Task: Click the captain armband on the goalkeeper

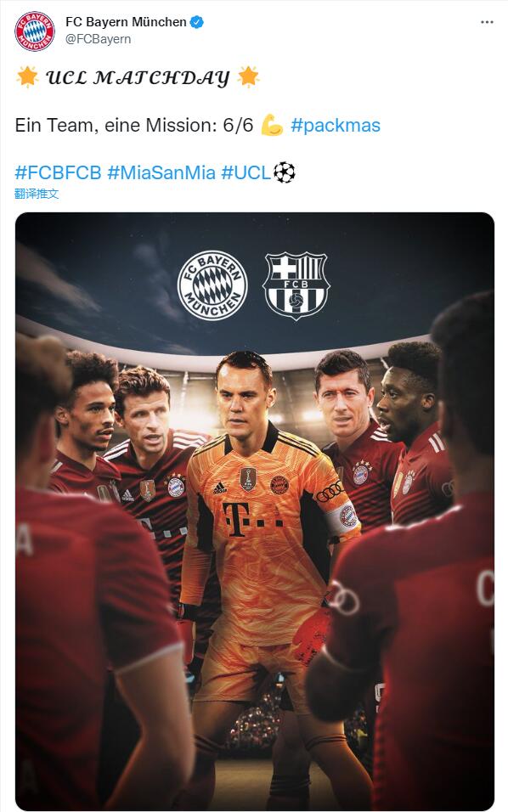Action: coord(343,518)
